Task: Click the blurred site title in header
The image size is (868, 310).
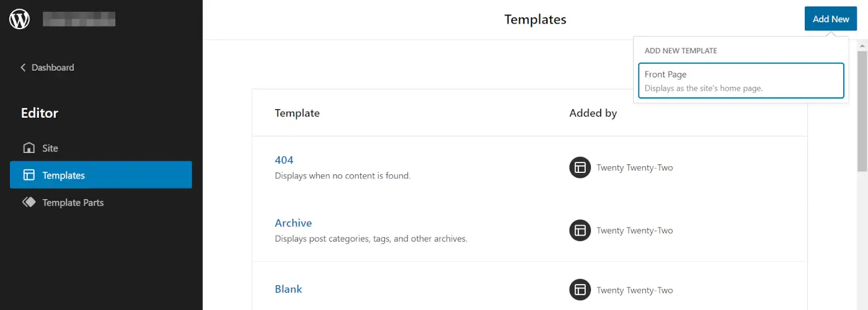Action: tap(79, 19)
